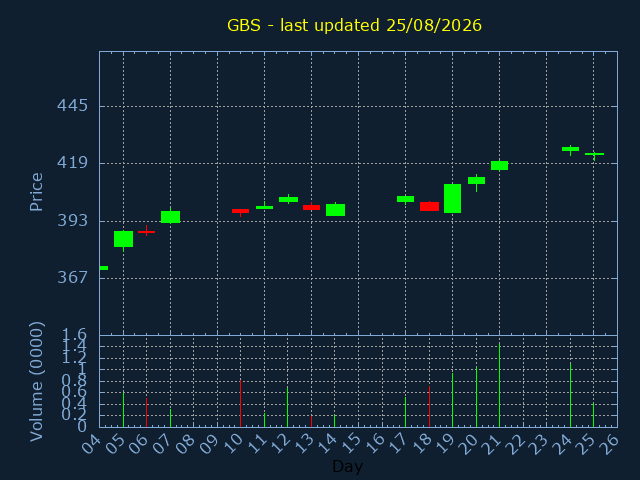Image resolution: width=640 pixels, height=480 pixels.
Task: Click the green volume bar for day 05
Action: [123, 410]
